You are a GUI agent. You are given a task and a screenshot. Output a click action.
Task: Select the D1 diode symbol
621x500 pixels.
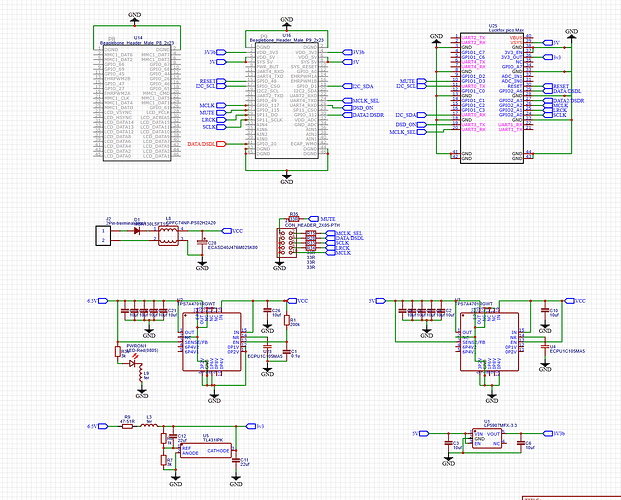(x=137, y=231)
